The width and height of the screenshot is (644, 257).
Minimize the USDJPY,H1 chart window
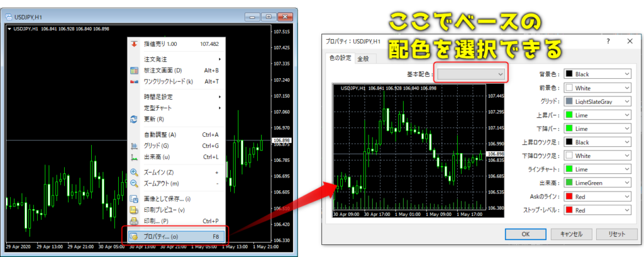click(x=253, y=17)
